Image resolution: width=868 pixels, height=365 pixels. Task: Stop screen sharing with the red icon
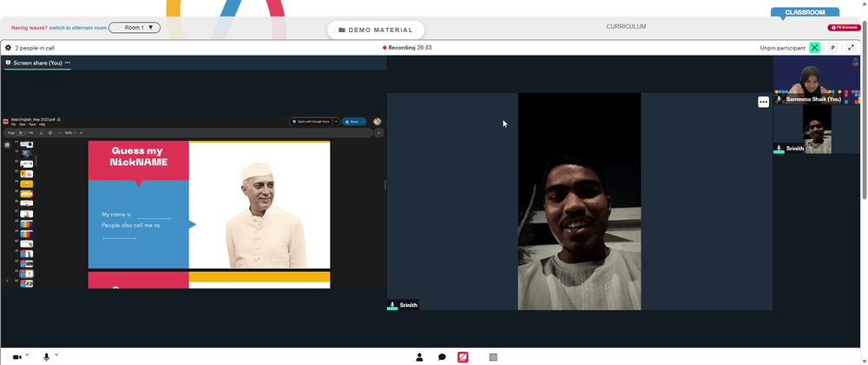point(463,357)
